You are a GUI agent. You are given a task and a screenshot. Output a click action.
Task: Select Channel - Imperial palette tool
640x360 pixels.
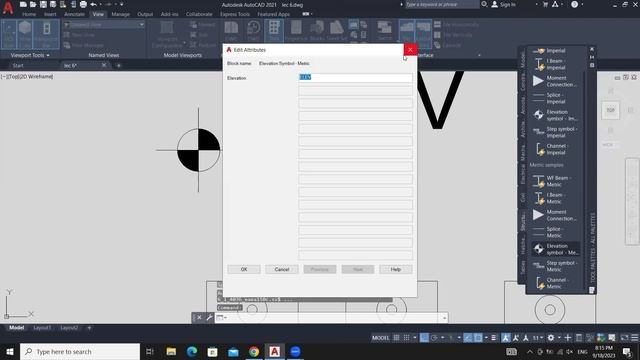coord(555,149)
